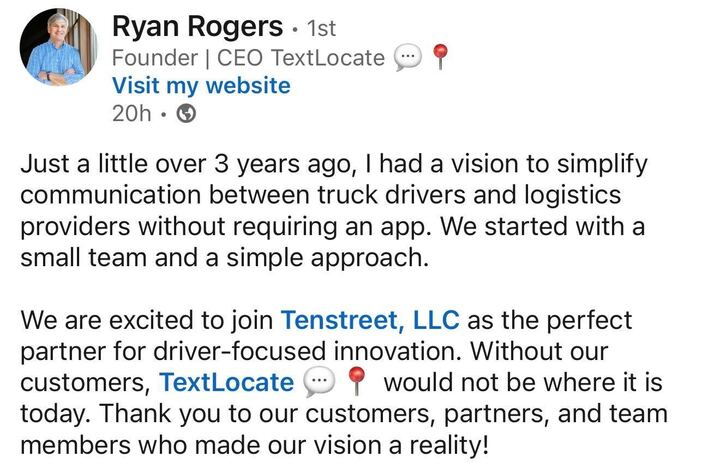Click the line starting "Just a little over 3 years ago"
The width and height of the screenshot is (720, 474).
pos(334,164)
